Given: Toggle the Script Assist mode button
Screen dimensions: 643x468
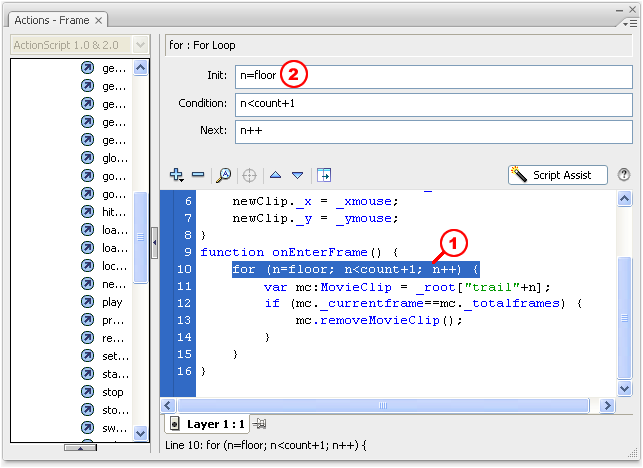Looking at the screenshot, I should point(557,175).
